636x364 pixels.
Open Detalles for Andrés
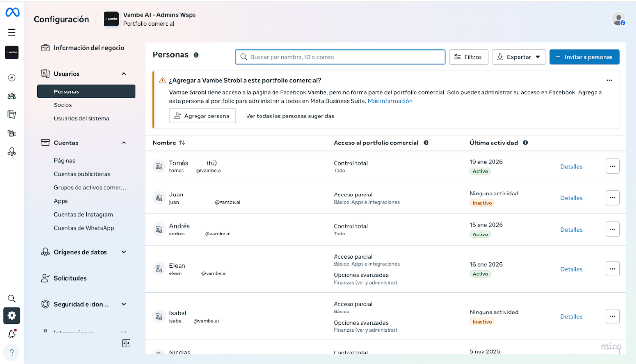571,230
